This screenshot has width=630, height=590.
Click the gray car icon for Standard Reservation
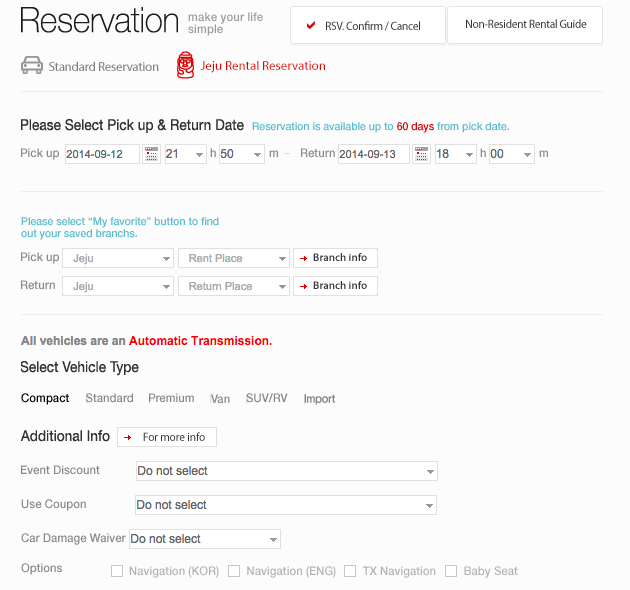click(x=32, y=66)
